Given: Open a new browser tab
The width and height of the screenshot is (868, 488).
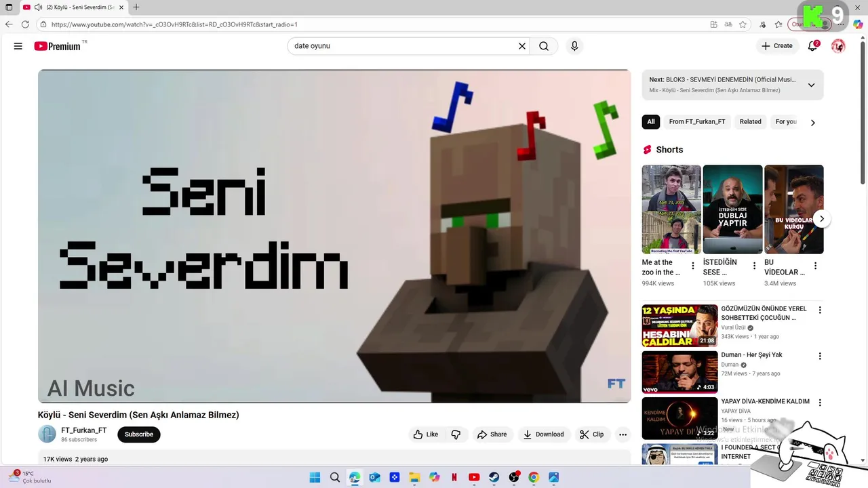Looking at the screenshot, I should [x=136, y=7].
